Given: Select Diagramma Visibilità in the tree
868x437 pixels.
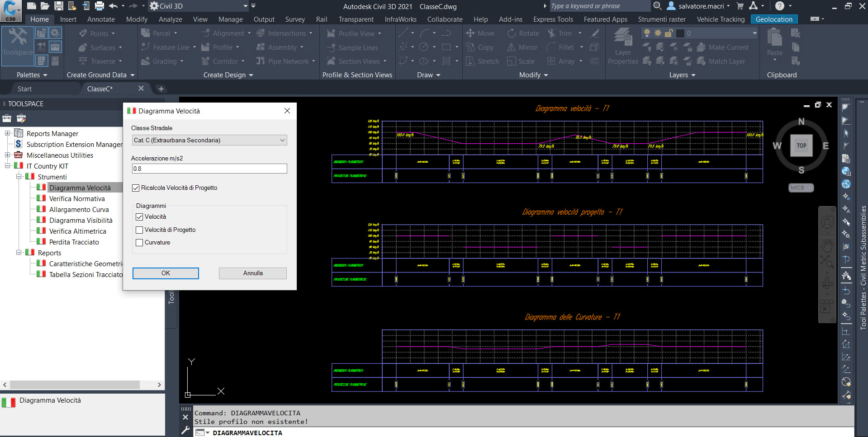Looking at the screenshot, I should [81, 221].
